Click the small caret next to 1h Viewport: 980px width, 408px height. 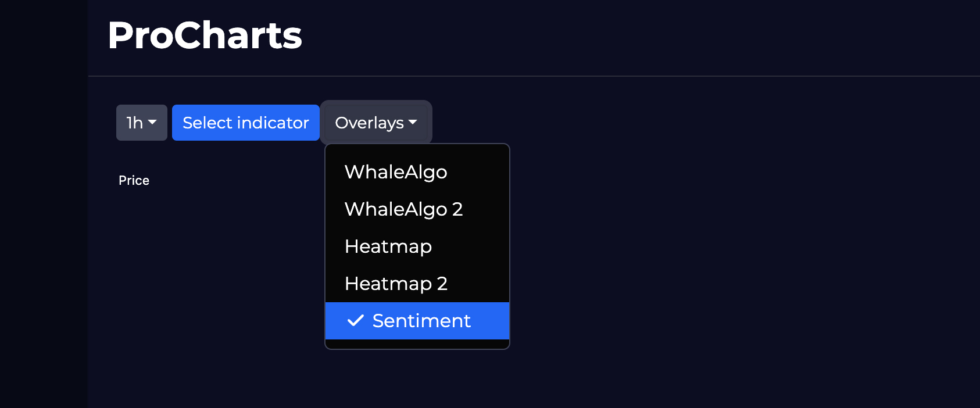[153, 123]
